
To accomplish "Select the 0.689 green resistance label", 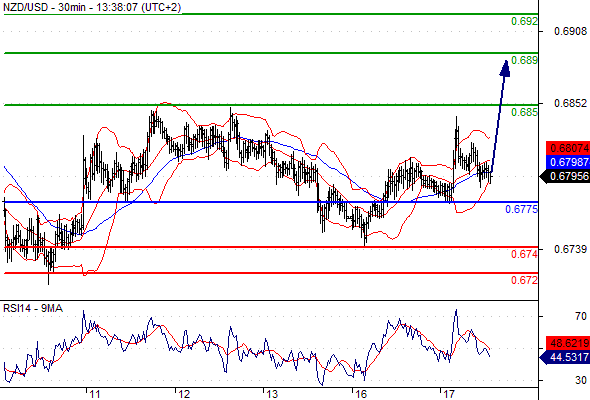I will (x=525, y=60).
